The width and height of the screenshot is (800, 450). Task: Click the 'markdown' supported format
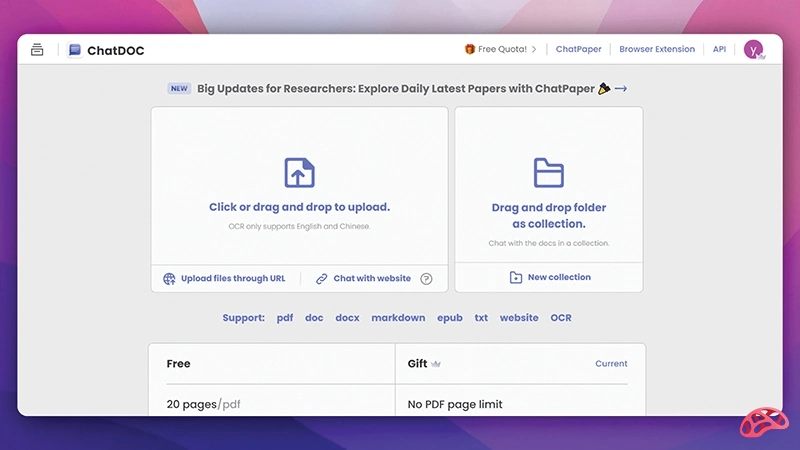[398, 317]
